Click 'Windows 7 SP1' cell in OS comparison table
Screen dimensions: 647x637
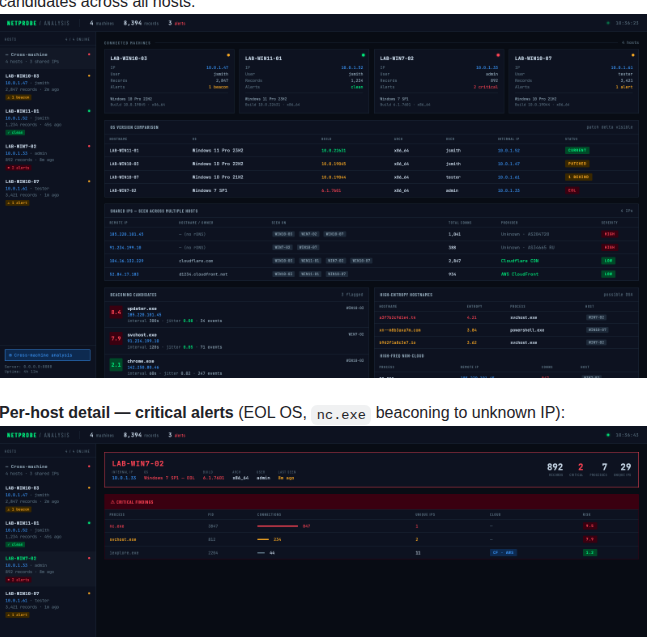click(x=210, y=191)
